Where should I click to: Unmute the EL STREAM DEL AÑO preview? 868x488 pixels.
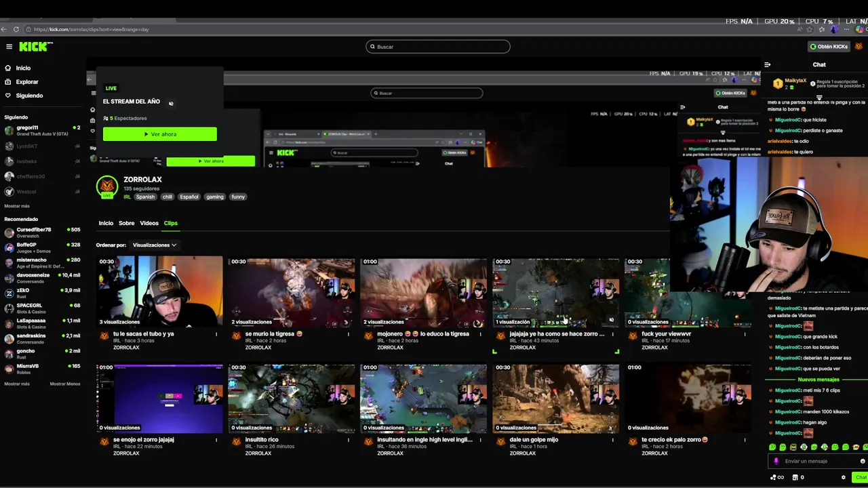171,104
